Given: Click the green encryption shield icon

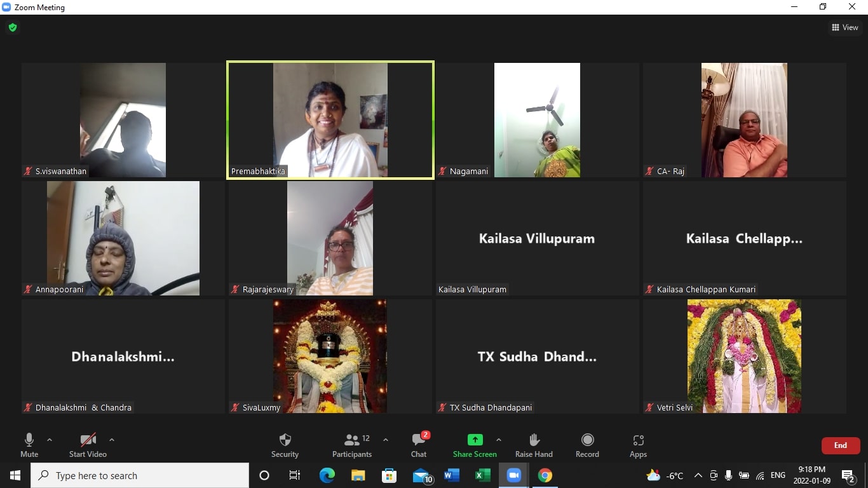Looking at the screenshot, I should pos(13,27).
